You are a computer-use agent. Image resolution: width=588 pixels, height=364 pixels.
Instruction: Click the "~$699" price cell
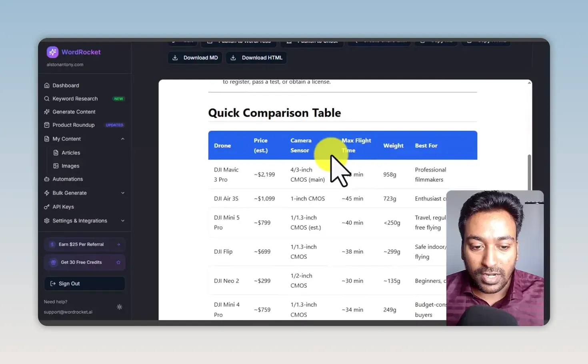click(262, 252)
